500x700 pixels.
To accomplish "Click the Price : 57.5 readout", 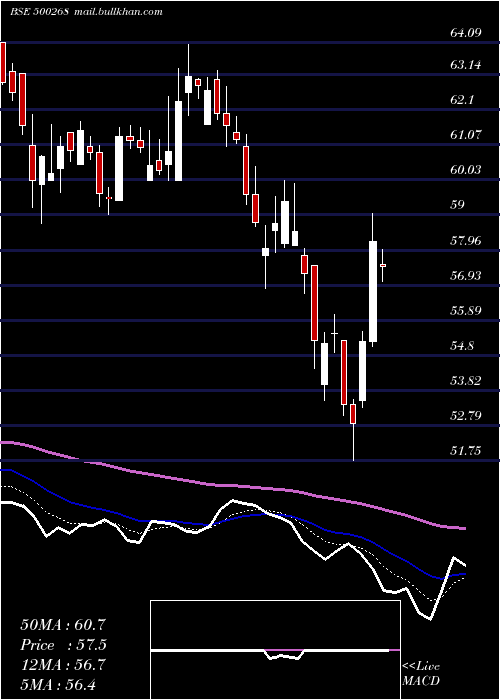I will tap(64, 645).
